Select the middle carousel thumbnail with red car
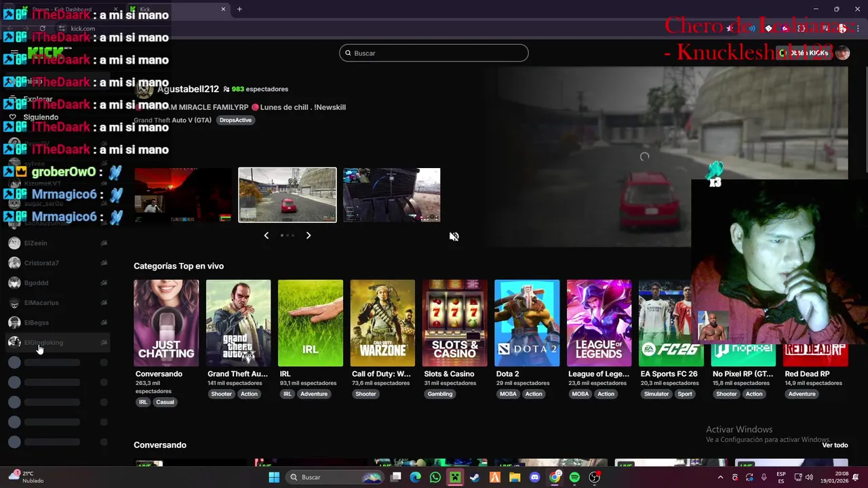Screen dimensions: 868x488 [288, 195]
